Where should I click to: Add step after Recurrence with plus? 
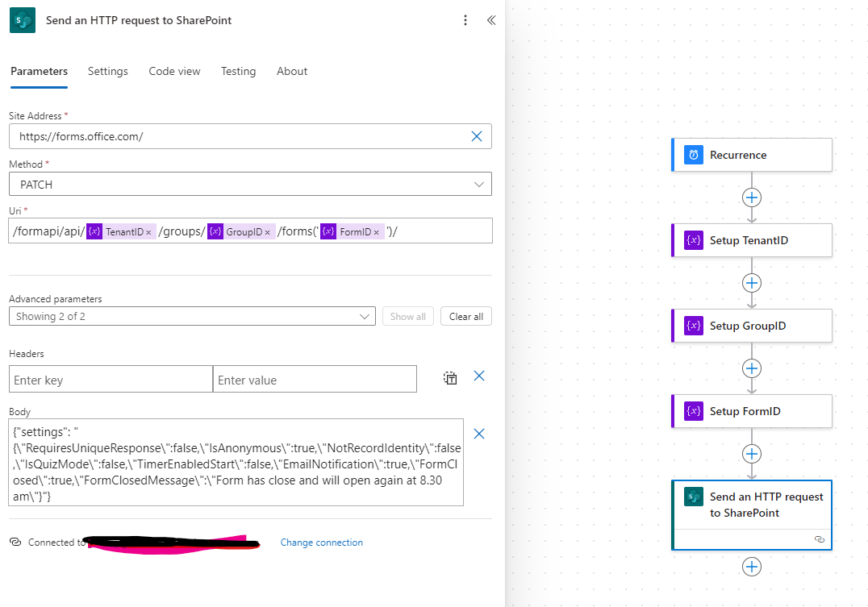coord(752,197)
